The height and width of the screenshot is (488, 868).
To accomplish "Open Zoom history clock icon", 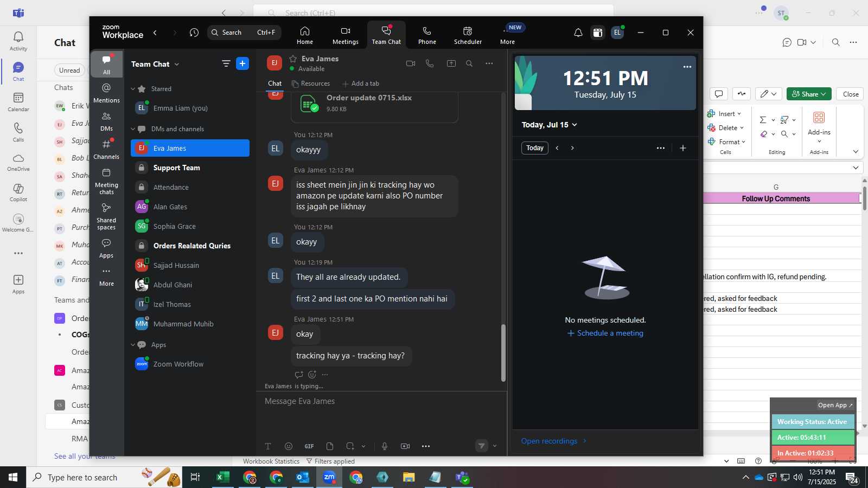I will pyautogui.click(x=194, y=33).
